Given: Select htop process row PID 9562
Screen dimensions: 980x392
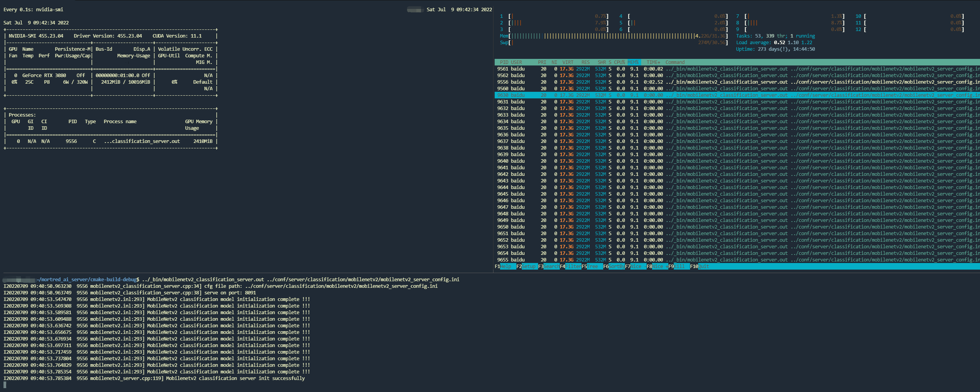Looking at the screenshot, I should (x=737, y=76).
